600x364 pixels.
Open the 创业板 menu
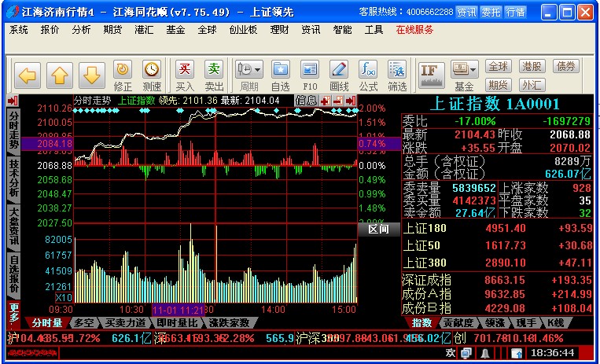click(x=243, y=29)
